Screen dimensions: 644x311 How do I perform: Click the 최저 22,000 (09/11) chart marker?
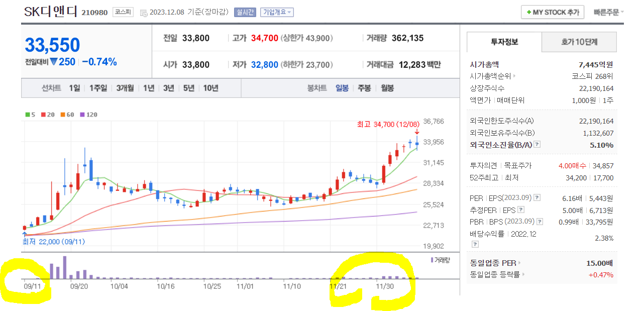54,242
